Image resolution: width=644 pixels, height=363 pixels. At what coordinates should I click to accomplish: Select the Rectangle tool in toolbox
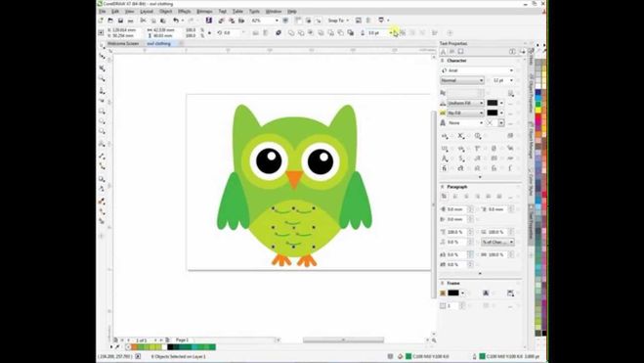tap(103, 112)
